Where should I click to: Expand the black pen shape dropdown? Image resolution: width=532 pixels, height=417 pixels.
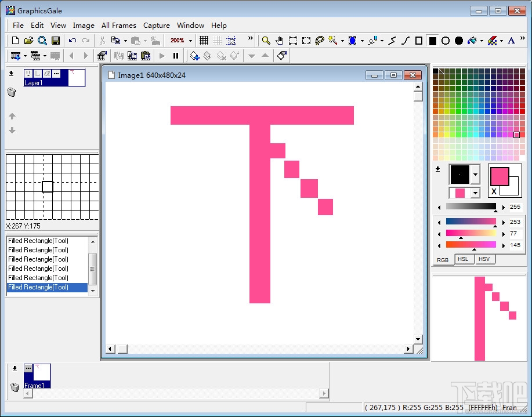coord(476,174)
